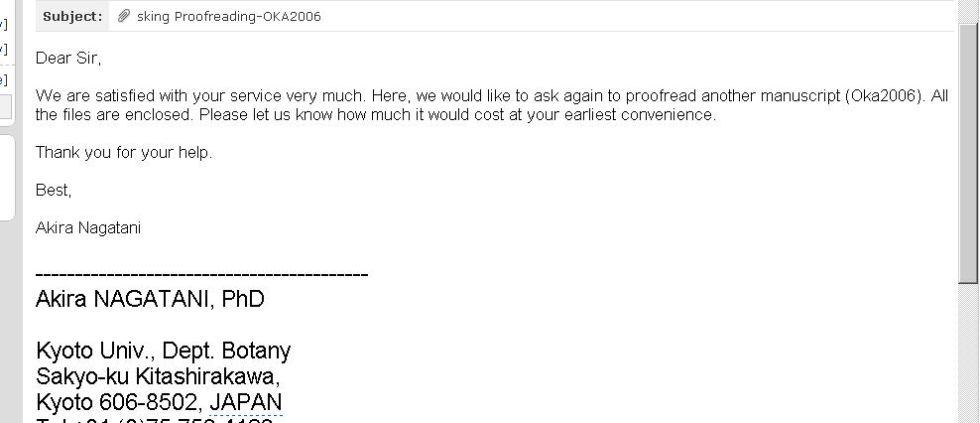Click the line starting 'the files are enclosed'
980x423 pixels.
click(376, 115)
